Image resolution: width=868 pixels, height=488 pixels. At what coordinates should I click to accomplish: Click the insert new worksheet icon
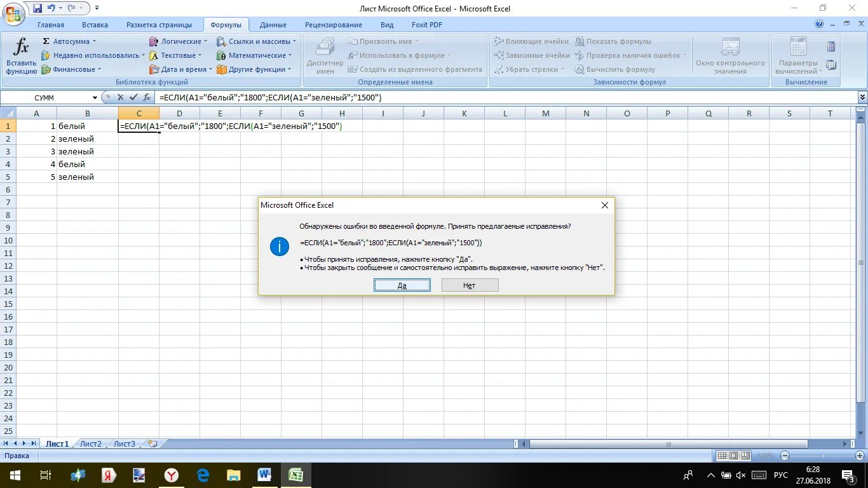pos(152,444)
